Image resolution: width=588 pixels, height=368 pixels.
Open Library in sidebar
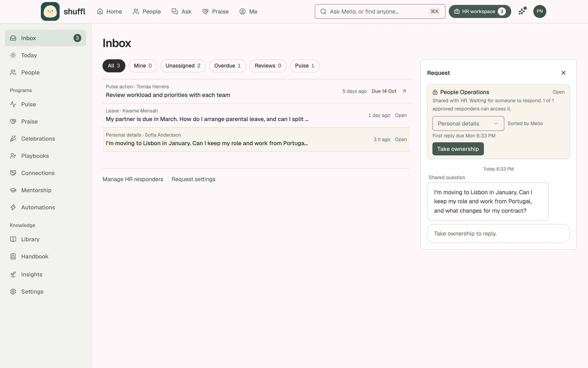[46, 239]
